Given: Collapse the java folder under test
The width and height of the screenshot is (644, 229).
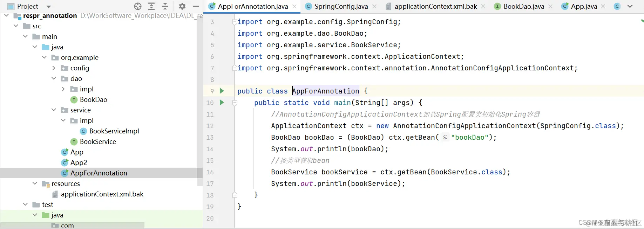Looking at the screenshot, I should (x=35, y=215).
